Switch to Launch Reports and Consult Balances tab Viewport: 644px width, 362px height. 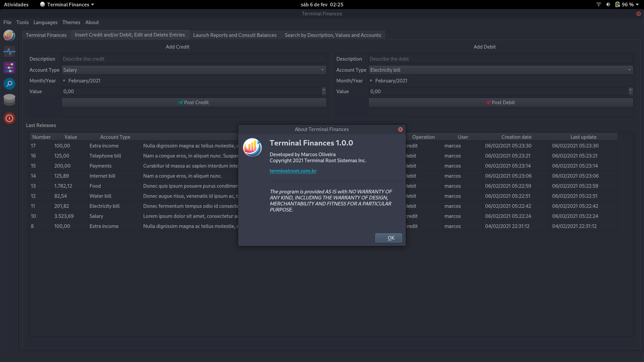tap(235, 35)
